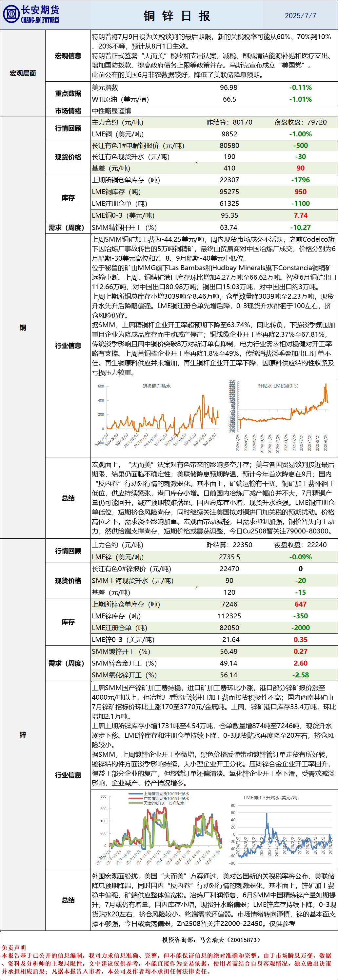Click the copper 基差 value 410
This screenshot has height=980, width=338.
229,168
